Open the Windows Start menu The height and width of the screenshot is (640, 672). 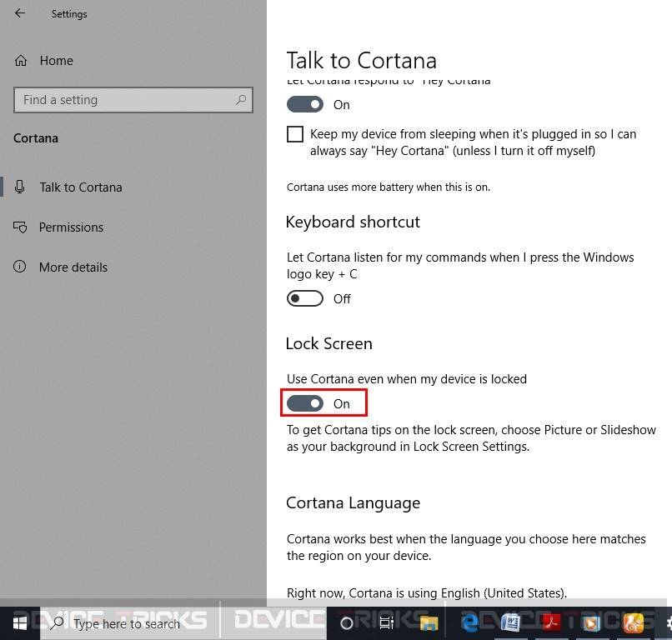point(18,622)
